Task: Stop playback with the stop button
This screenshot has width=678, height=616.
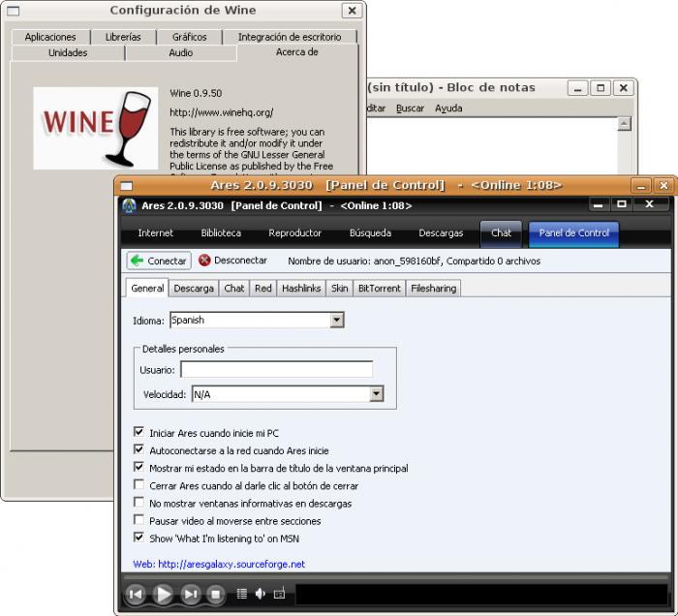Action: pos(216,594)
